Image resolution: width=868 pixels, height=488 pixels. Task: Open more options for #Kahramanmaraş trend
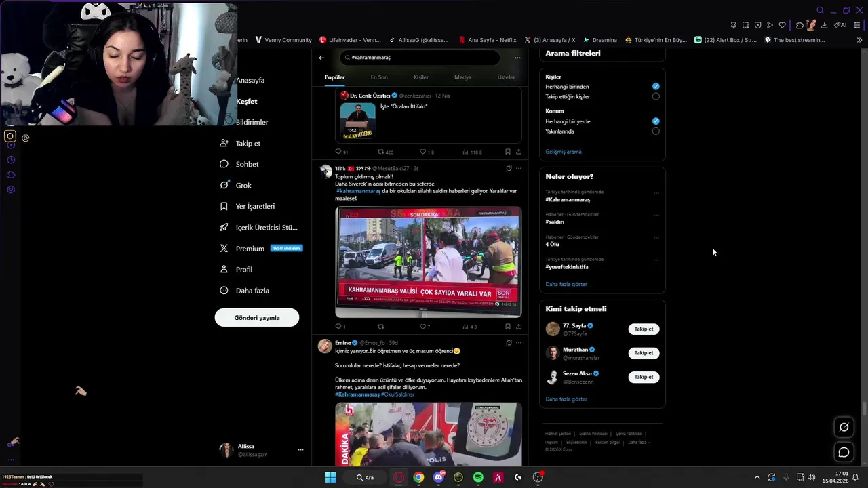click(656, 193)
